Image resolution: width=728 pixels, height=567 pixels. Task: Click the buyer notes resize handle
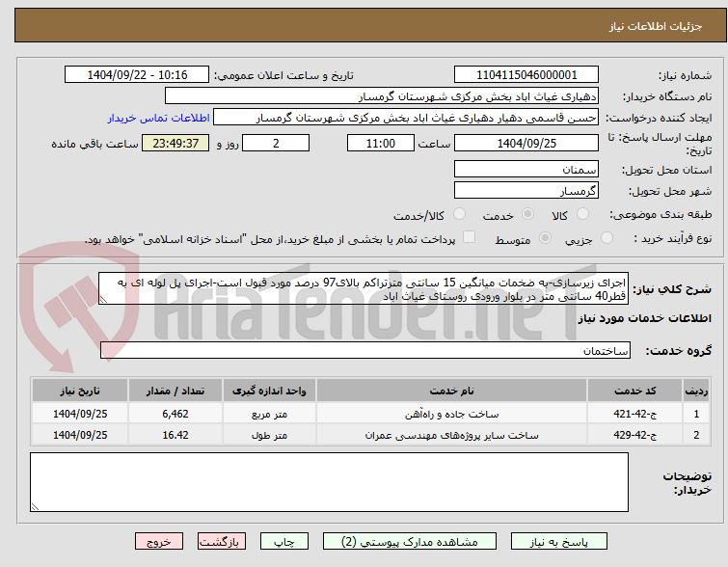coord(35,507)
